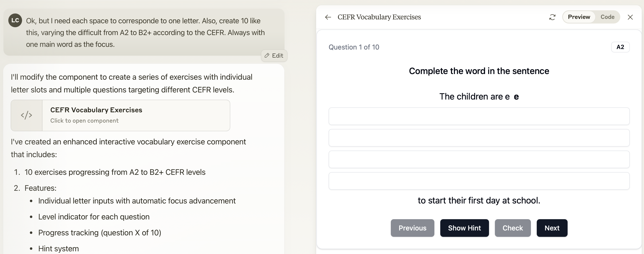This screenshot has width=644, height=254.
Task: Switch to the Preview tab
Action: 579,17
